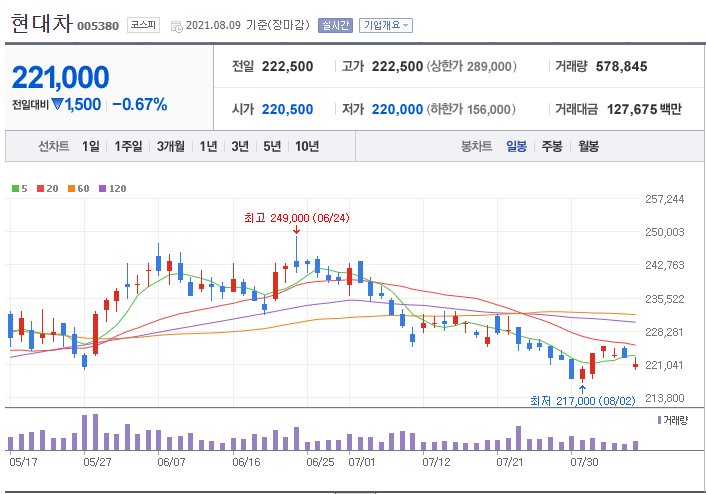Click the 실시간 real-time button
Viewport: 706px width, 494px height.
click(335, 25)
